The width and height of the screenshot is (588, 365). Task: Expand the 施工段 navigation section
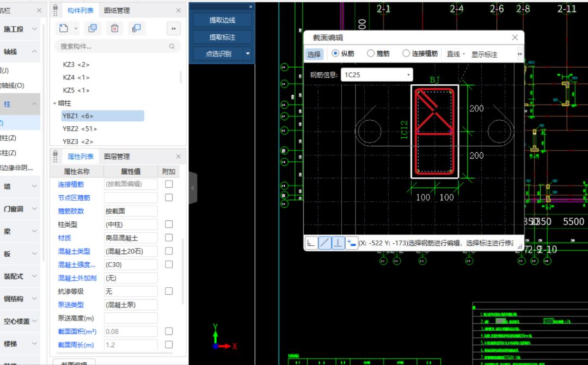34,29
